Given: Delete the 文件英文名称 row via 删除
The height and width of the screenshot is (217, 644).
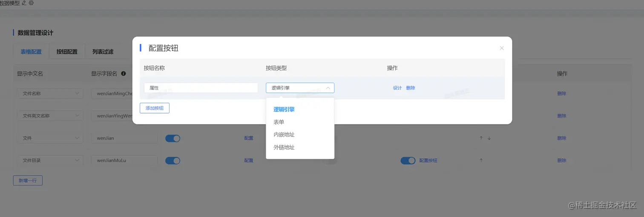Looking at the screenshot, I should (562, 116).
